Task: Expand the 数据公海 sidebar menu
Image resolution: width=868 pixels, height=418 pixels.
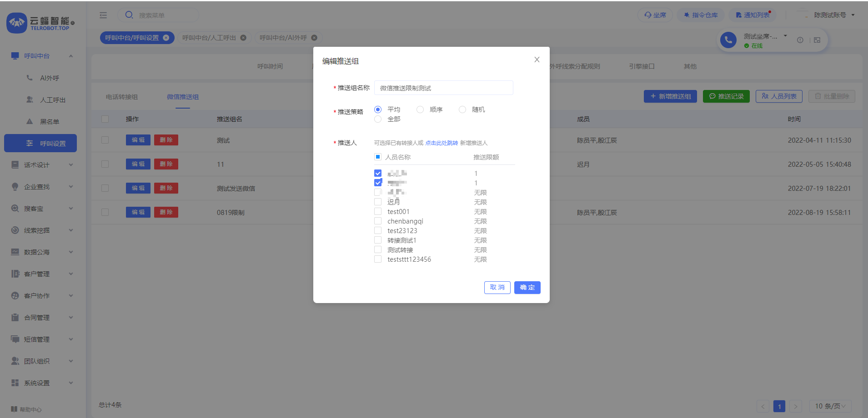Action: 71,252
